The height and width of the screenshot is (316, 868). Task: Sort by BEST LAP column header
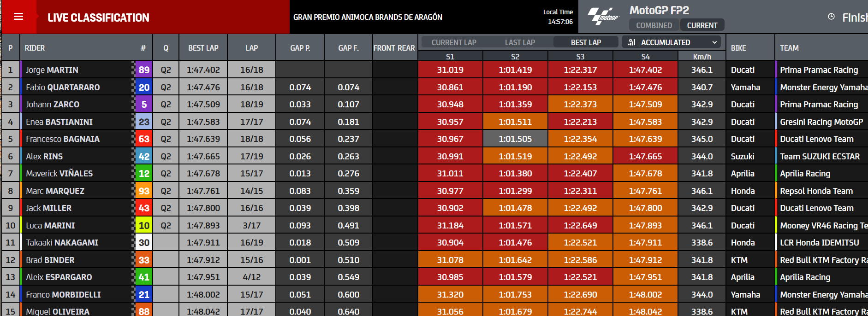pos(203,48)
